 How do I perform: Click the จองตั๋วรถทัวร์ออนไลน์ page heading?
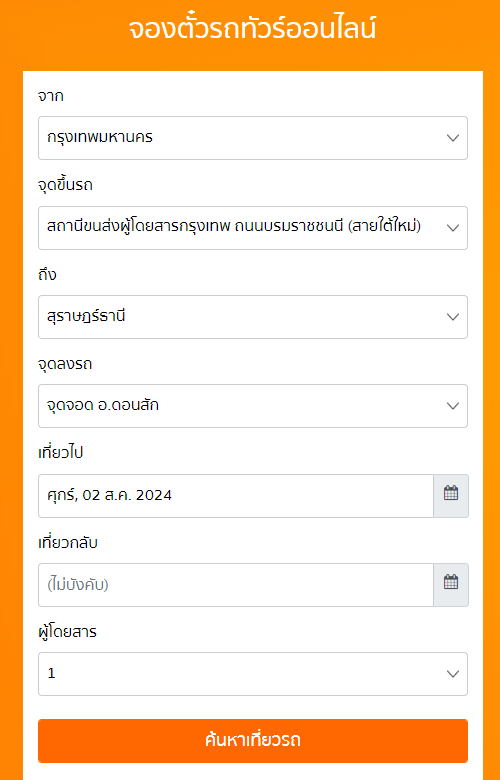252,28
